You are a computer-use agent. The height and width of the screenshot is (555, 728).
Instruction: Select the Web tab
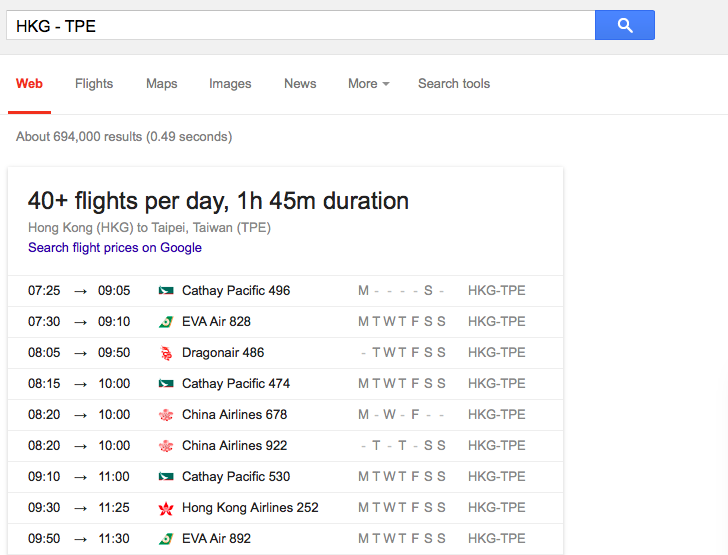pos(29,84)
